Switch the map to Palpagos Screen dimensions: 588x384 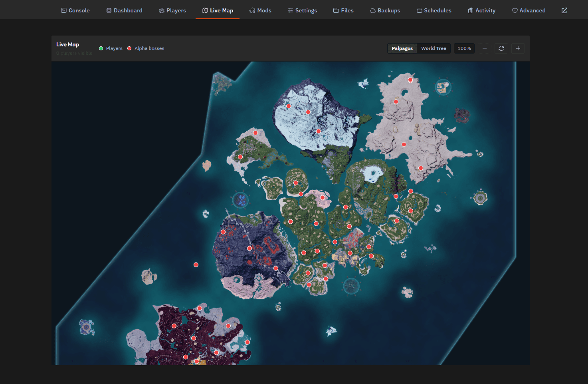402,48
